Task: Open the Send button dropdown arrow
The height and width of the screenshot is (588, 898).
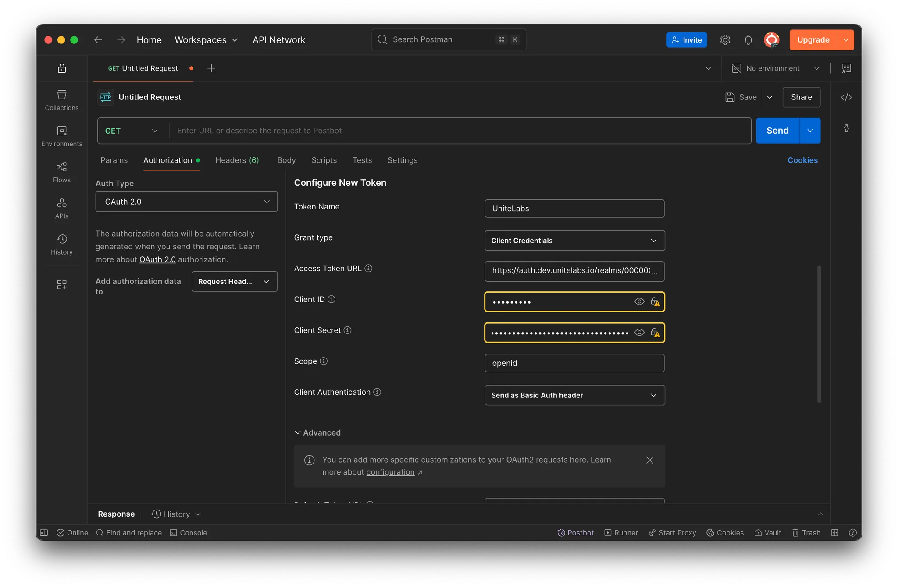Action: (x=810, y=131)
